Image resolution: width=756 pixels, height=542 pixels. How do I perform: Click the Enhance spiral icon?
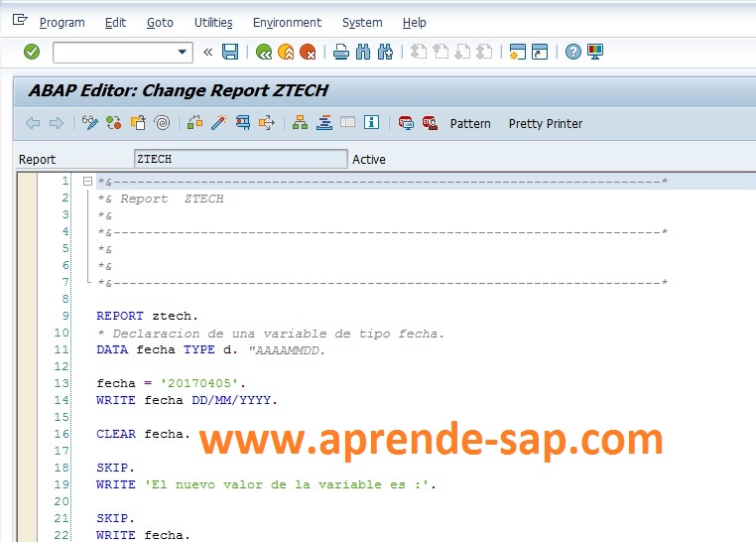(x=162, y=123)
